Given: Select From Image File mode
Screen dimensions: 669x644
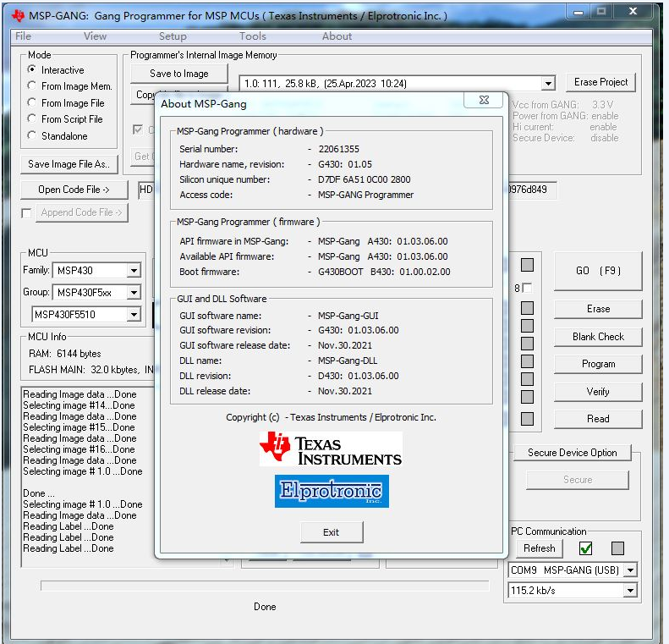Looking at the screenshot, I should [x=31, y=102].
